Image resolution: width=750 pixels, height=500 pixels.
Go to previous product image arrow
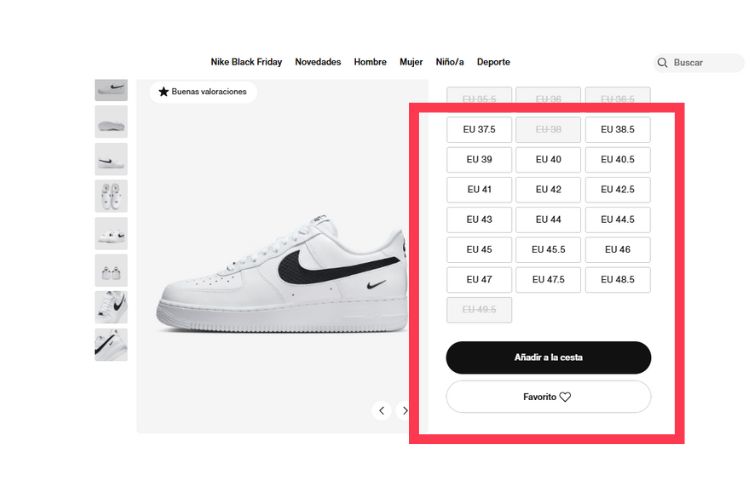tap(381, 410)
